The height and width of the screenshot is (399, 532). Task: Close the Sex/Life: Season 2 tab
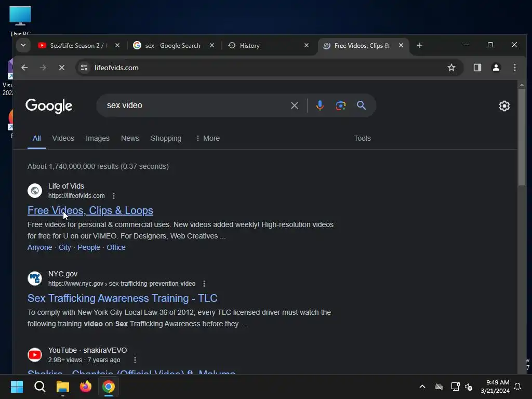[x=117, y=46]
